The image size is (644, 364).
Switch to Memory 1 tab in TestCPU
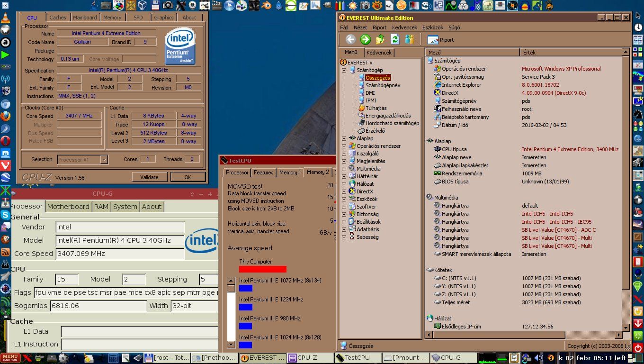pos(290,173)
